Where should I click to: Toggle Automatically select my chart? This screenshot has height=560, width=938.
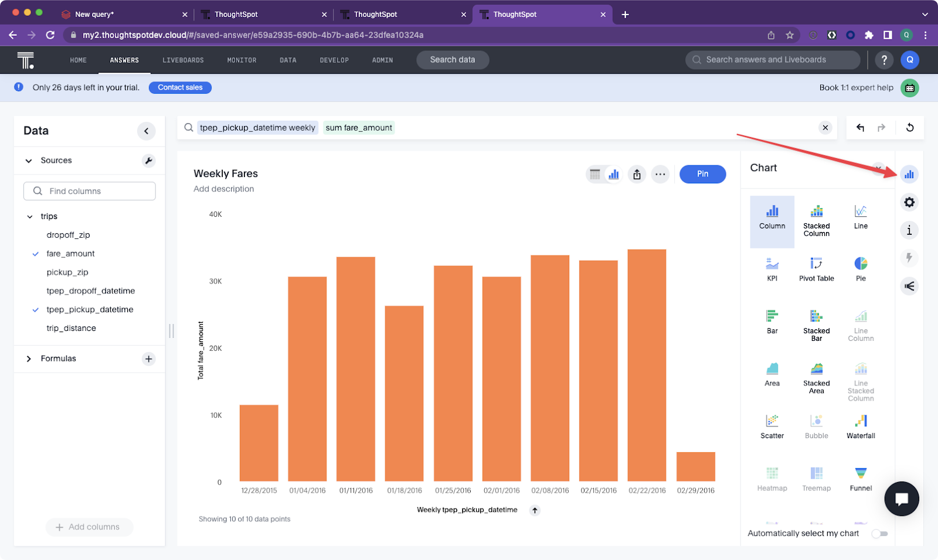[879, 534]
